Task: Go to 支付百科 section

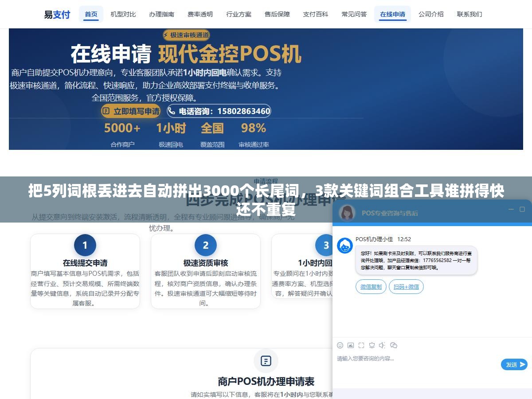Action: [316, 14]
